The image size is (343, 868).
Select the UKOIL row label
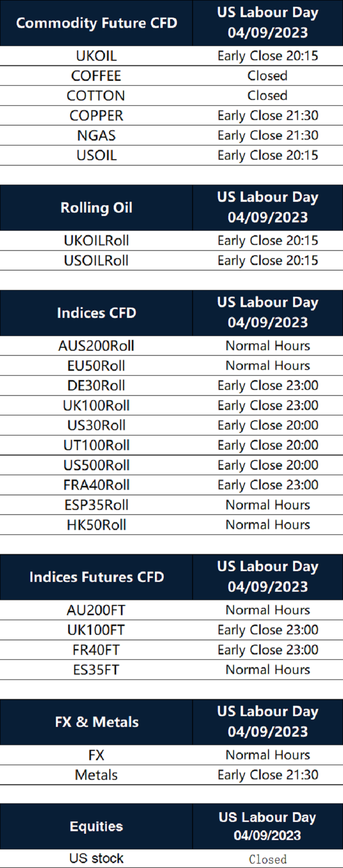coord(97,56)
